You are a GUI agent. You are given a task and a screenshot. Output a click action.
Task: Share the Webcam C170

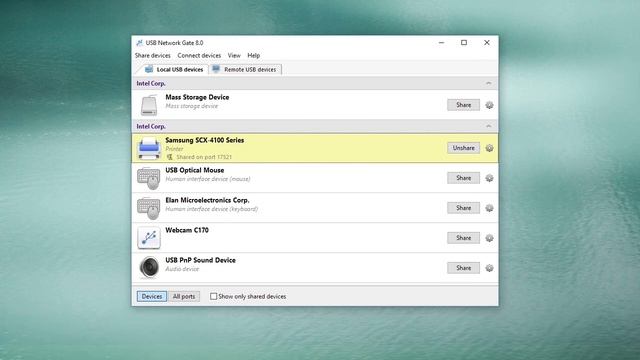(x=463, y=238)
